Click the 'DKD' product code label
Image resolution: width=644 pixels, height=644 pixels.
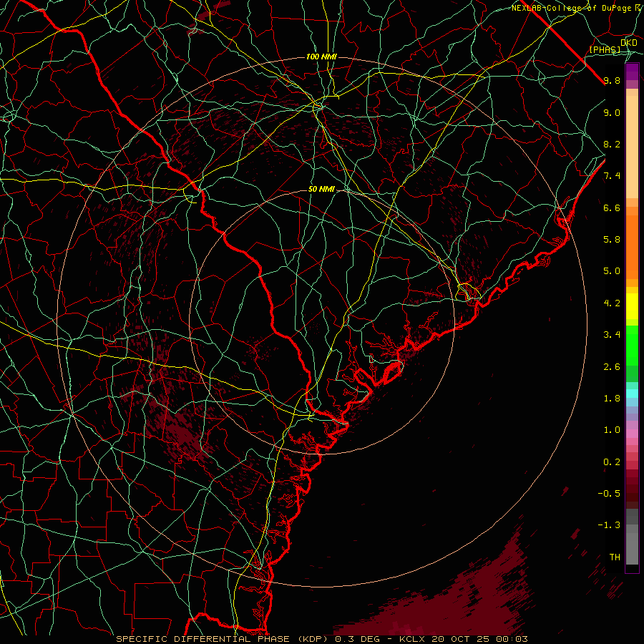[629, 43]
